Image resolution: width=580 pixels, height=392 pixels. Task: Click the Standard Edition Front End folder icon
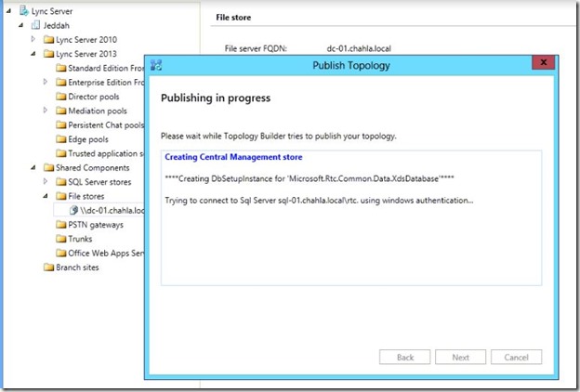tap(60, 68)
